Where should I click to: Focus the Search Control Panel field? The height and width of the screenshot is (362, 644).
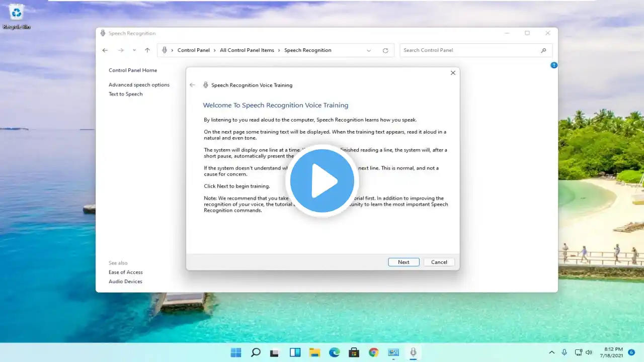476,50
